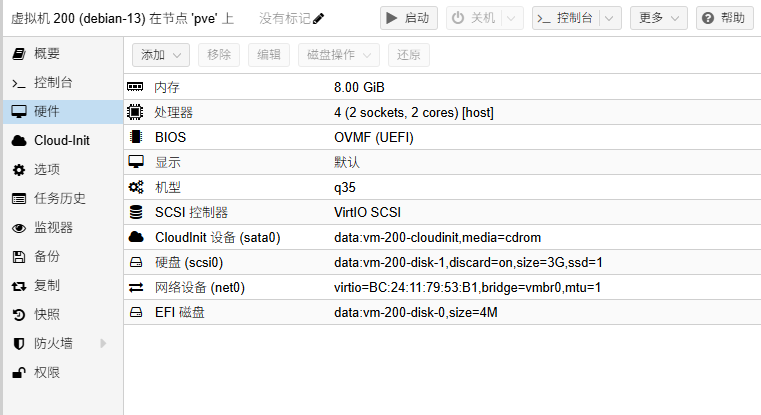Click the memory icon in 内存 row
Screen dimensions: 761x415
[136, 88]
